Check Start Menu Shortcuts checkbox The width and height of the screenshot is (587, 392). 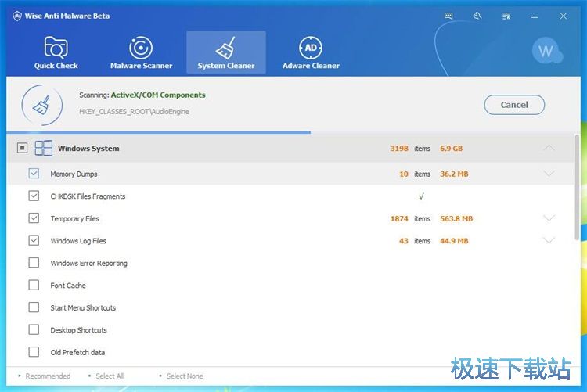tap(34, 307)
